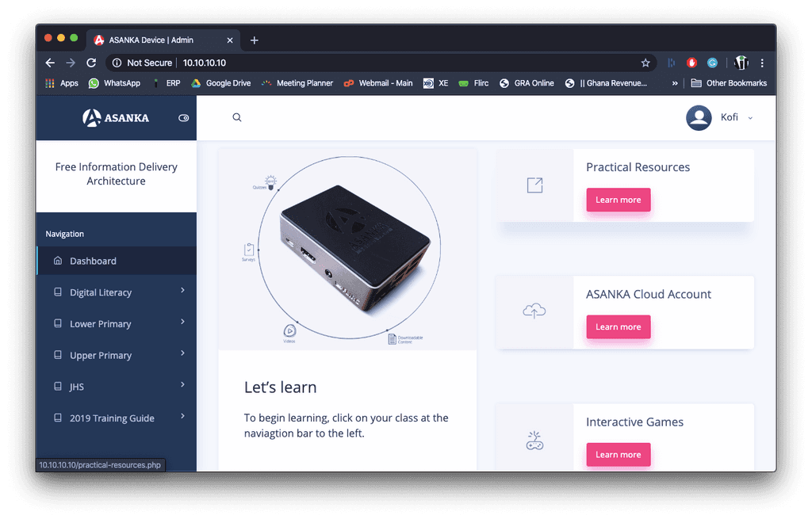The width and height of the screenshot is (812, 519).
Task: Click Kofi's user avatar
Action: point(699,117)
